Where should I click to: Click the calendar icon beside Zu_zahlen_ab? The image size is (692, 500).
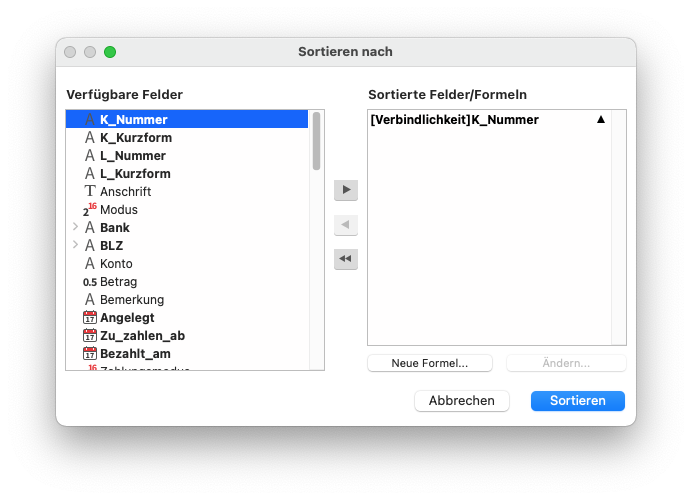(x=90, y=336)
